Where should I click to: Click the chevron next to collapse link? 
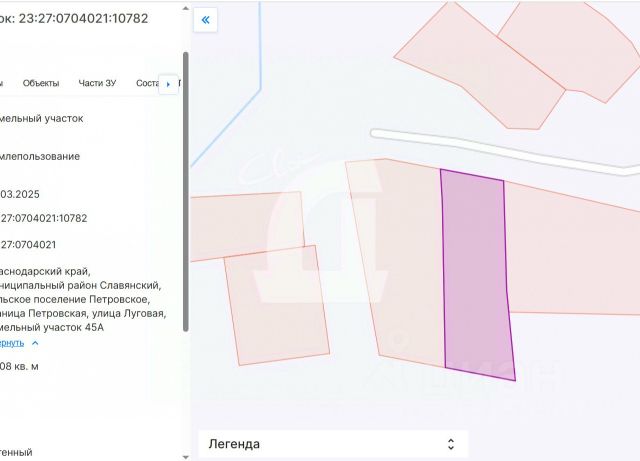35,343
